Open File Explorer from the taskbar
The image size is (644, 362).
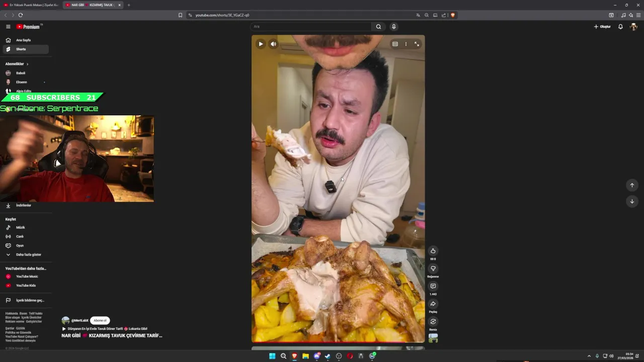pos(305,356)
